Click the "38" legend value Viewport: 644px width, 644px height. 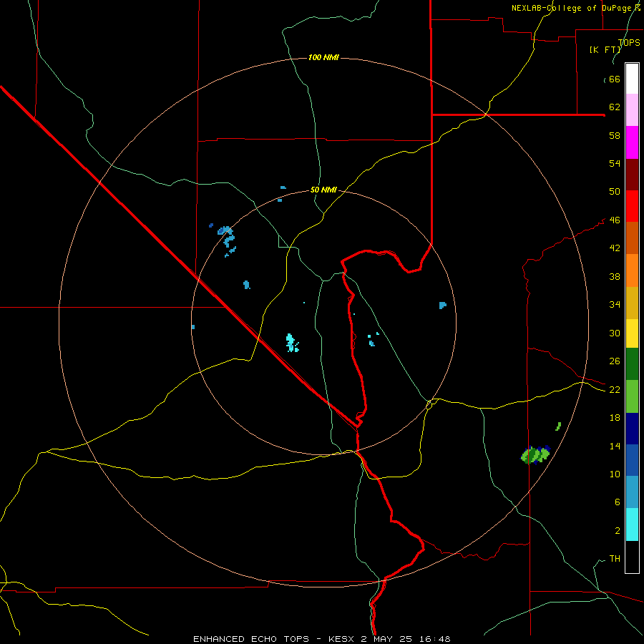615,276
